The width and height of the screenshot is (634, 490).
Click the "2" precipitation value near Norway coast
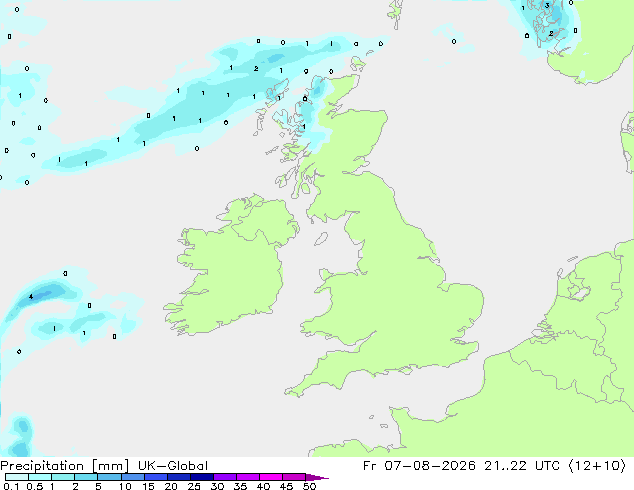coord(551,34)
